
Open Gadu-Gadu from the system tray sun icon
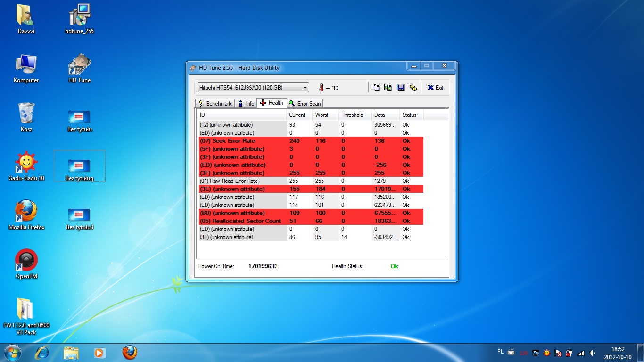[x=547, y=353]
